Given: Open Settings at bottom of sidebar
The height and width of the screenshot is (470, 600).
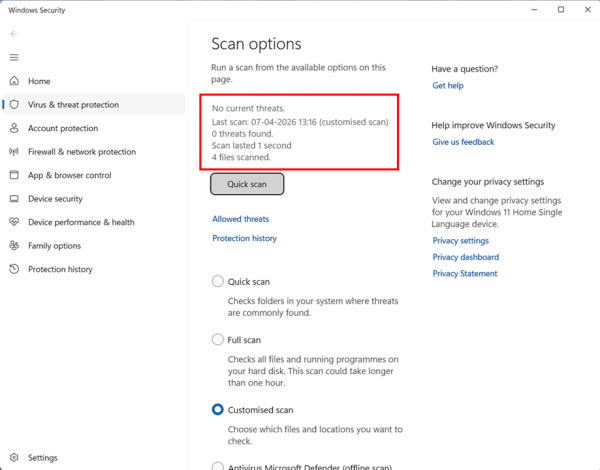Looking at the screenshot, I should tap(42, 458).
